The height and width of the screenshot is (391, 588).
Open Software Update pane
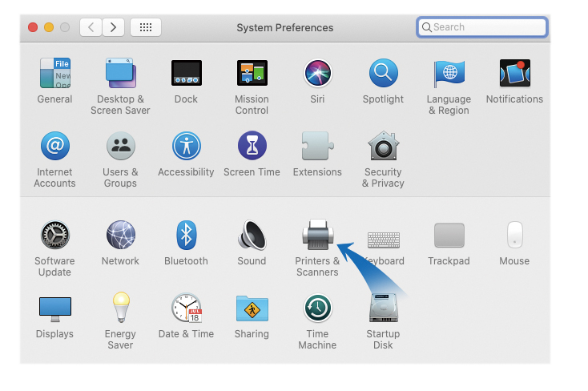(x=55, y=235)
